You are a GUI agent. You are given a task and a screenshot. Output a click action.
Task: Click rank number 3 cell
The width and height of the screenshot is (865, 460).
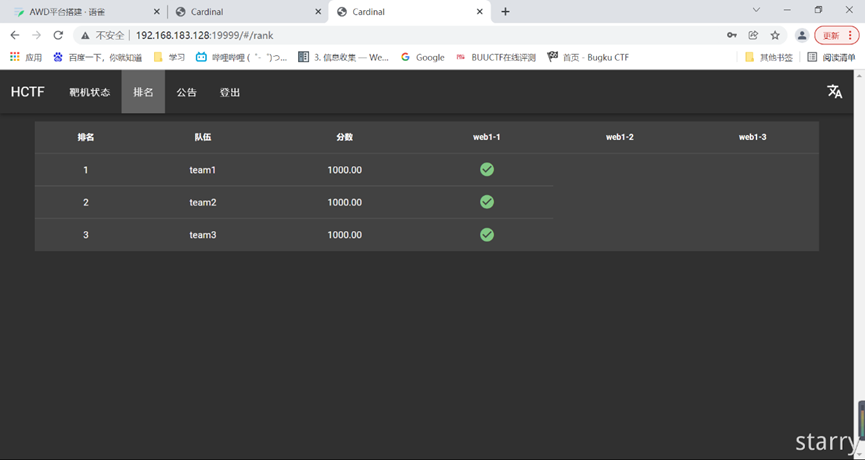(x=86, y=235)
